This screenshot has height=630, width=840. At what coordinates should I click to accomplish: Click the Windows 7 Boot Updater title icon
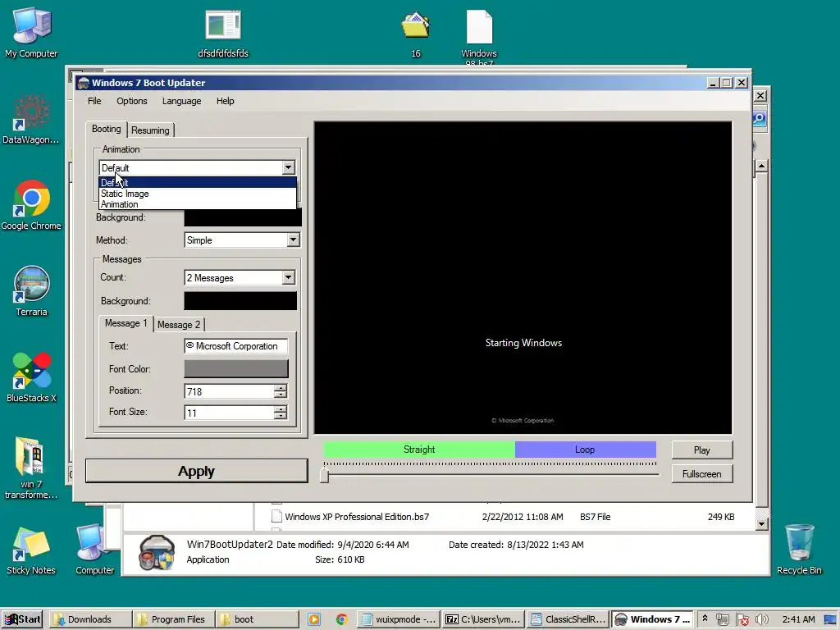point(83,83)
